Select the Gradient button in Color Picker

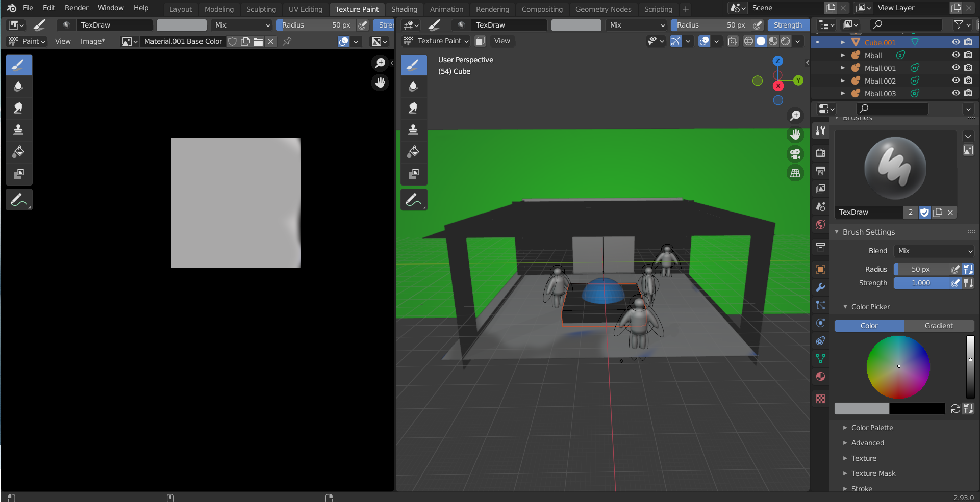[x=939, y=326]
